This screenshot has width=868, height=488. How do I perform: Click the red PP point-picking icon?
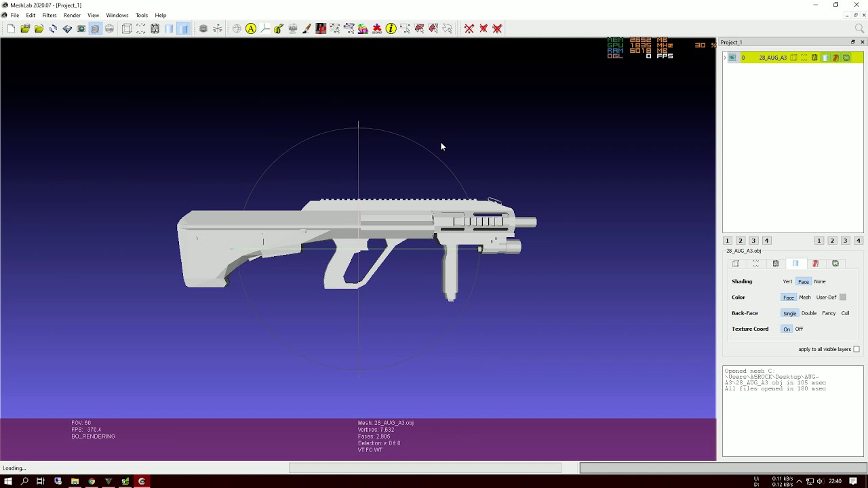[x=321, y=28]
